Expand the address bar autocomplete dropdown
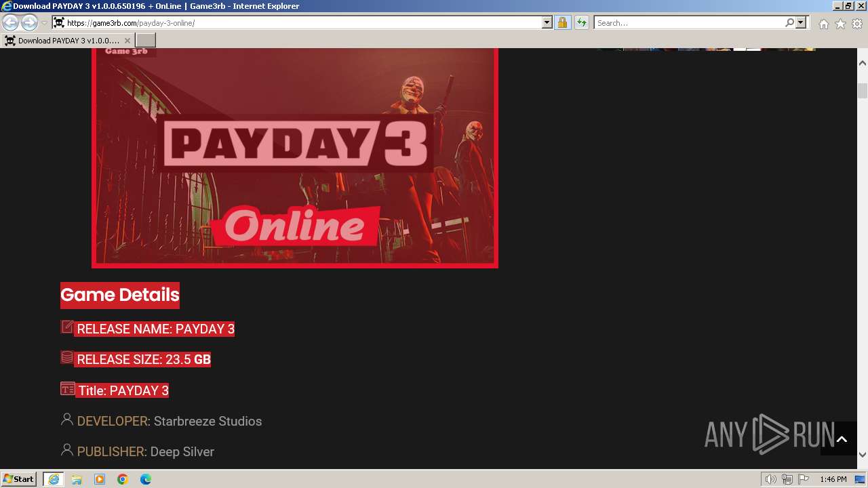This screenshot has width=868, height=488. point(547,22)
